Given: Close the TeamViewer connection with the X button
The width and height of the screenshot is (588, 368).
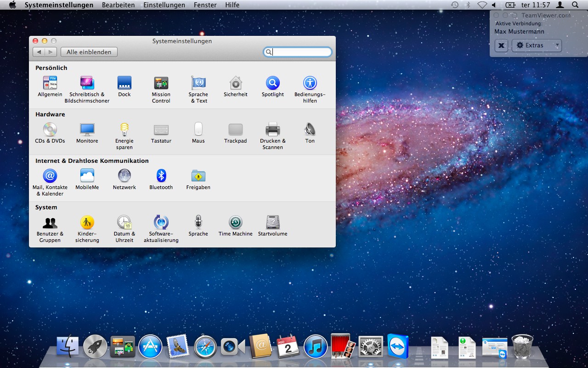Looking at the screenshot, I should (x=502, y=46).
